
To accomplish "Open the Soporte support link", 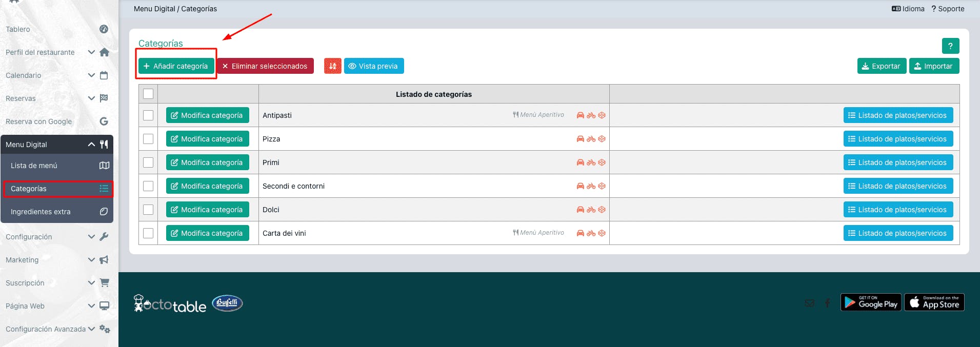I will [948, 9].
